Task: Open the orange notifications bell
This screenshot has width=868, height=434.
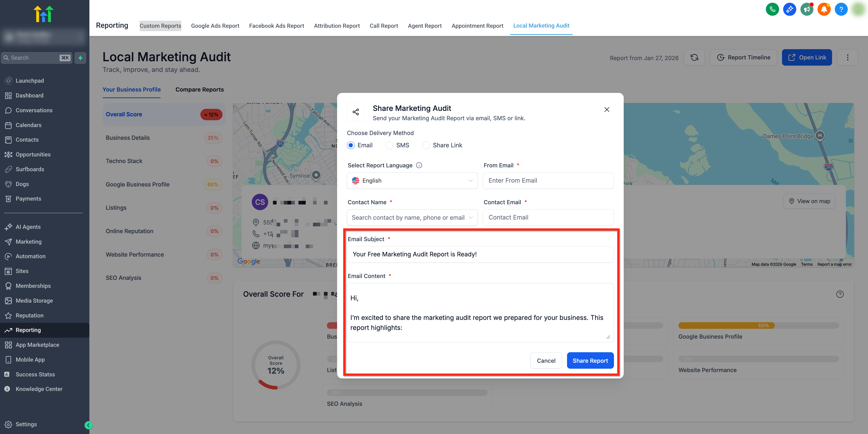Action: (824, 9)
